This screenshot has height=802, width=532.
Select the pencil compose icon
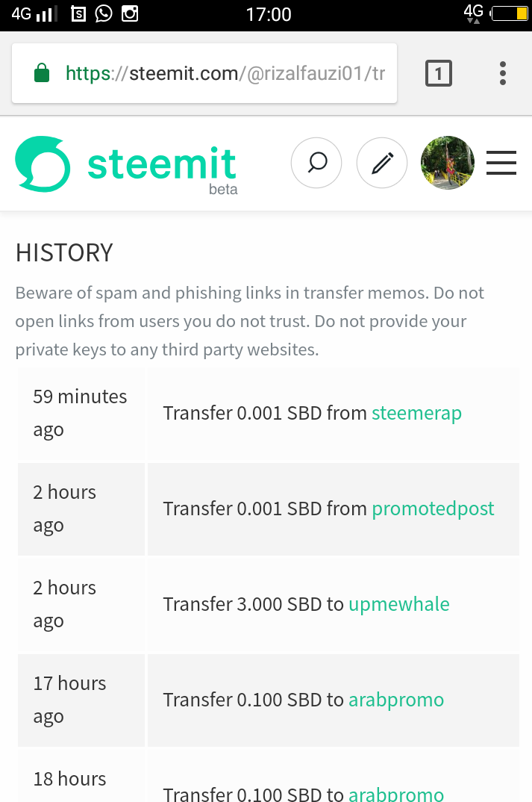[381, 162]
